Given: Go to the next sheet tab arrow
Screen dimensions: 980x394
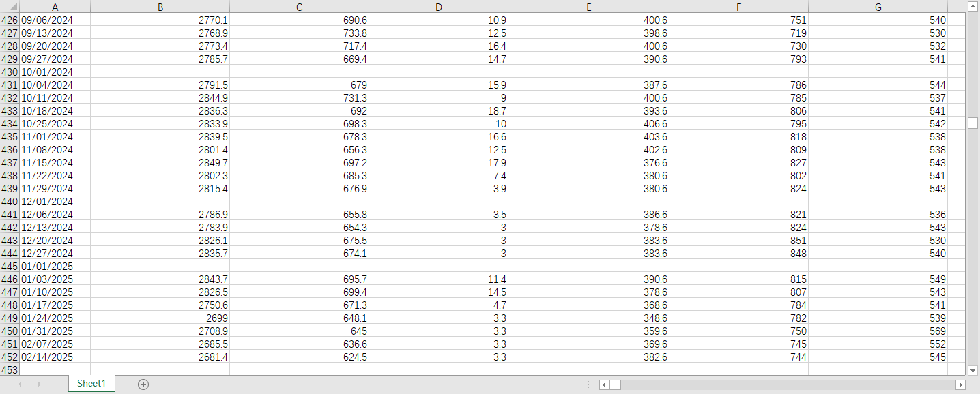Looking at the screenshot, I should point(39,384).
